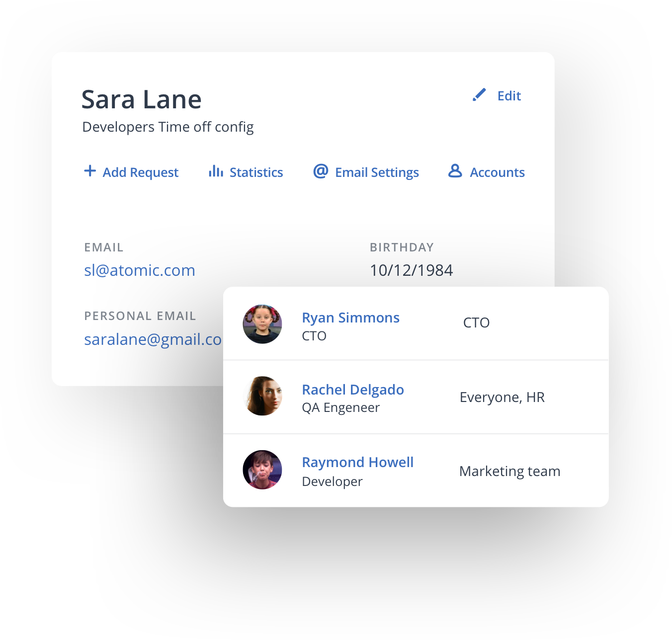672x640 pixels.
Task: Click the saralane@gmail personal email link
Action: (x=153, y=339)
